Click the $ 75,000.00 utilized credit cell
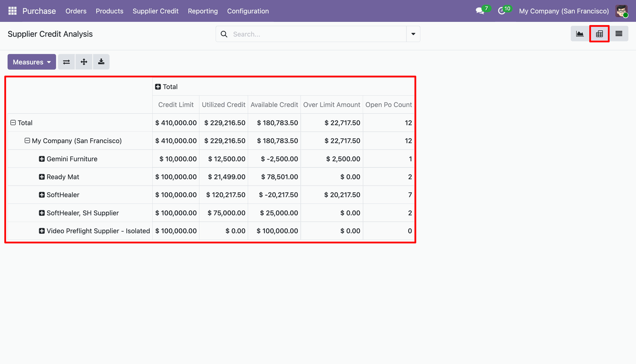 click(x=224, y=213)
